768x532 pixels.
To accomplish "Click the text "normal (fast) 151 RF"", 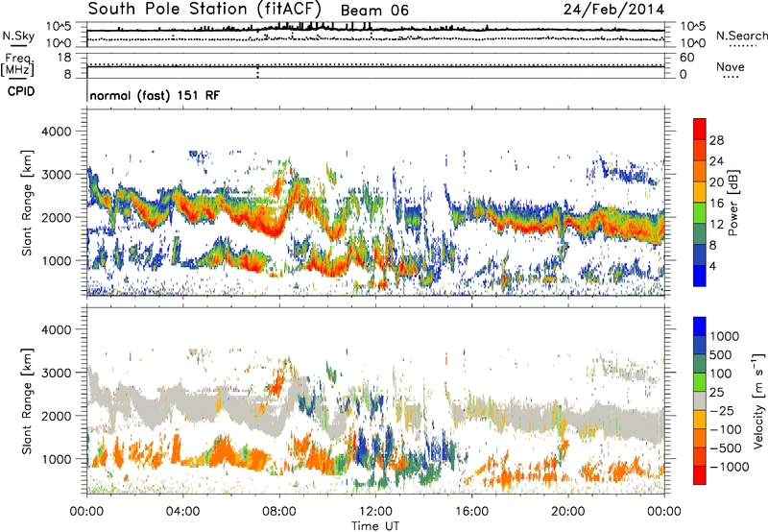I will point(155,95).
